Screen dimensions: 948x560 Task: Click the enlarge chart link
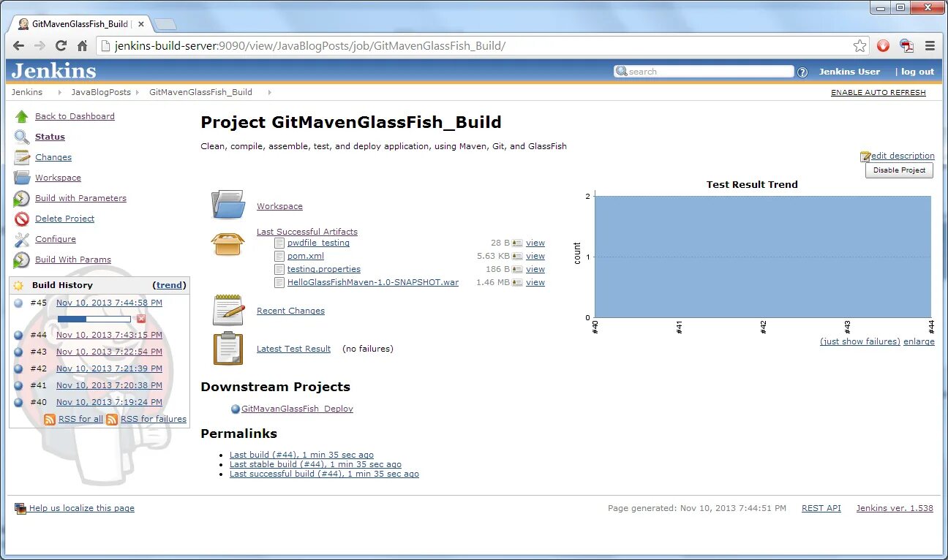coord(919,341)
